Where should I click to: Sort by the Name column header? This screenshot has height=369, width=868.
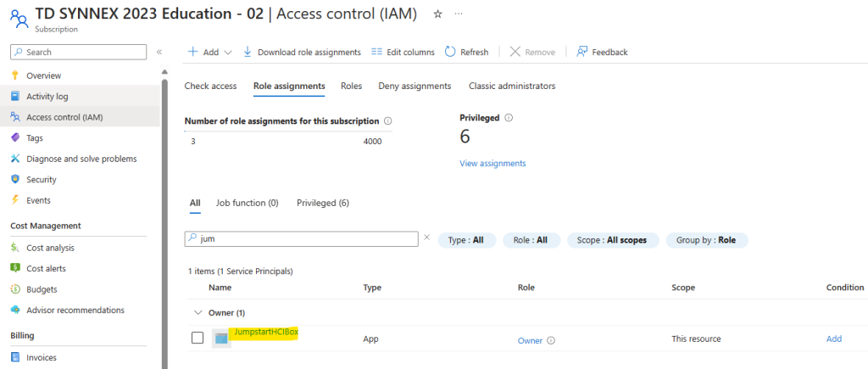pos(220,288)
